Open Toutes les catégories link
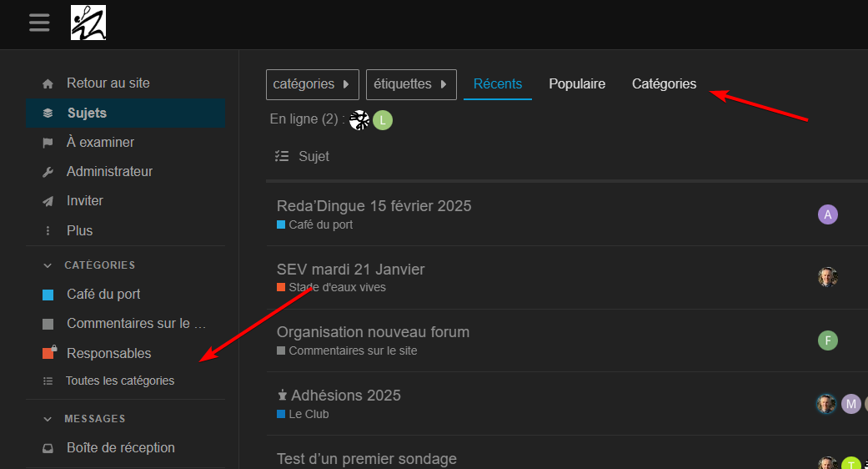This screenshot has width=868, height=469. coord(120,381)
